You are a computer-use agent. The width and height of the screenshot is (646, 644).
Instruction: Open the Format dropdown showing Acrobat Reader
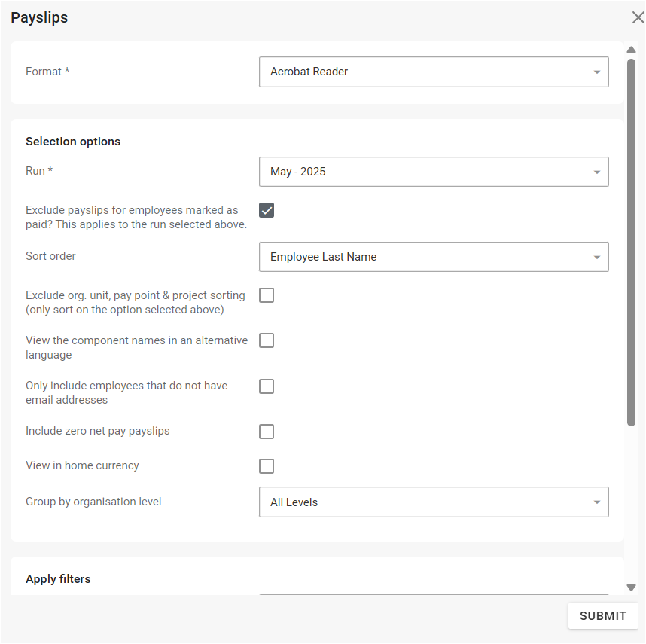point(422,72)
